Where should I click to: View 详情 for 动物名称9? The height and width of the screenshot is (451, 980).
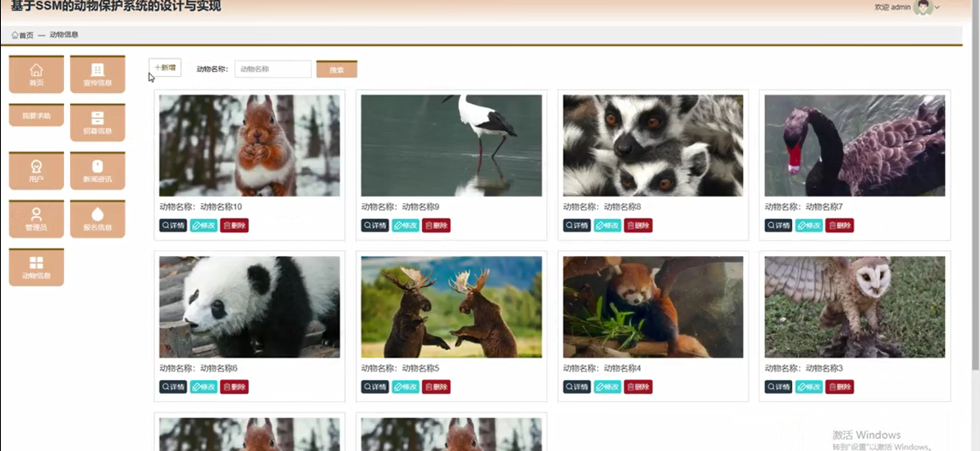click(375, 225)
